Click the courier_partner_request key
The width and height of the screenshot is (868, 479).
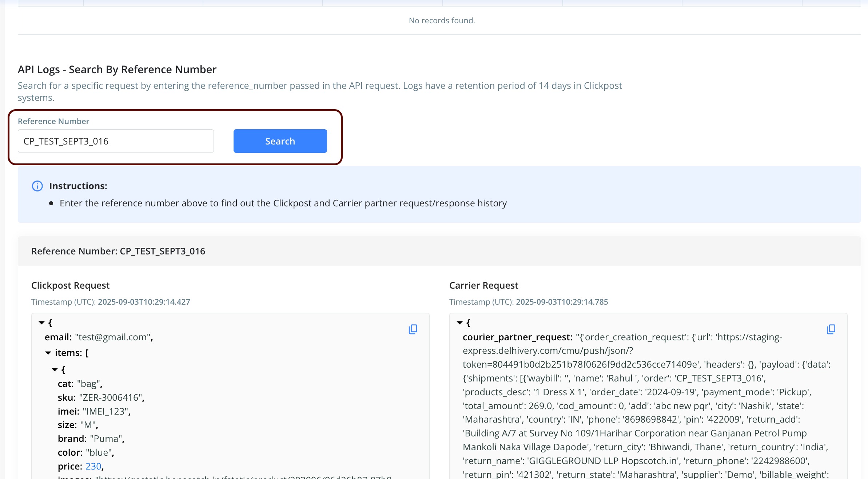517,337
